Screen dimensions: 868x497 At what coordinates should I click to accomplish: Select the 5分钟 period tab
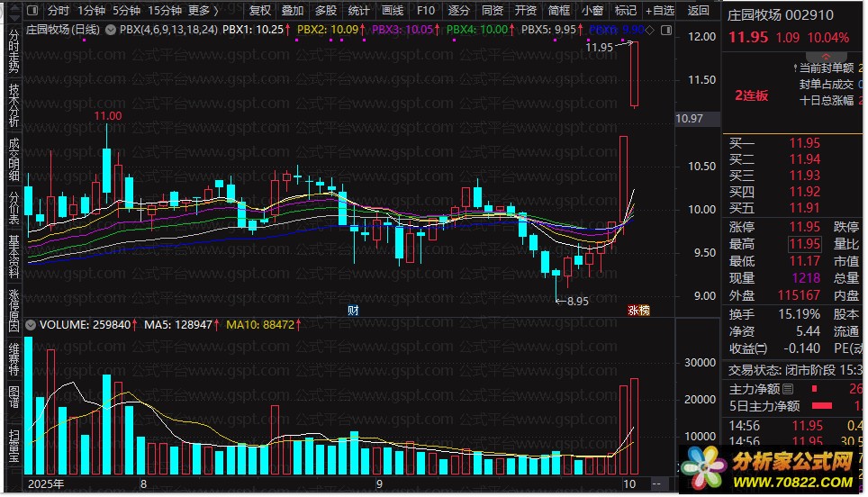127,11
